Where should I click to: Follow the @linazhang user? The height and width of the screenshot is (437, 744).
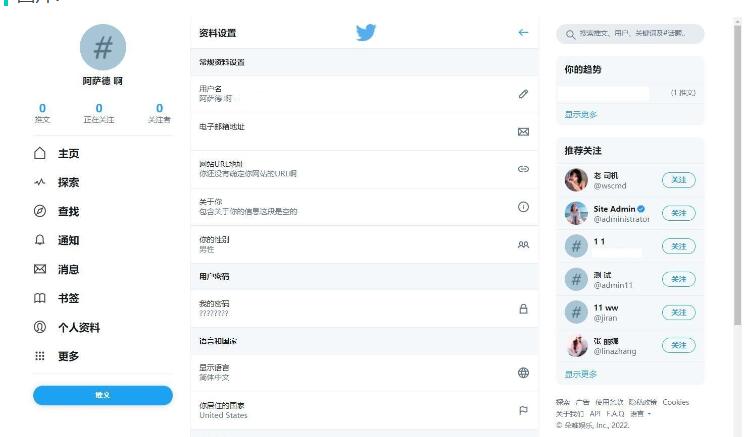[x=679, y=345]
